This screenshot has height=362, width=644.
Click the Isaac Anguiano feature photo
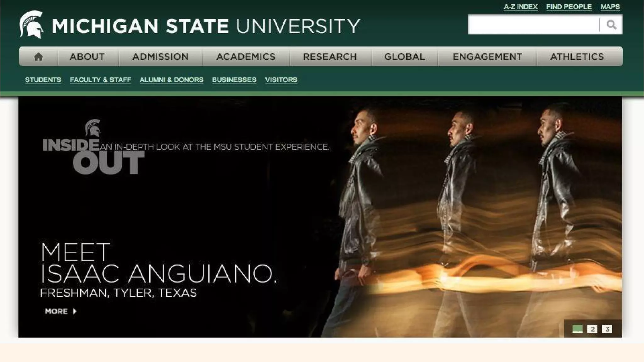pyautogui.click(x=472, y=217)
